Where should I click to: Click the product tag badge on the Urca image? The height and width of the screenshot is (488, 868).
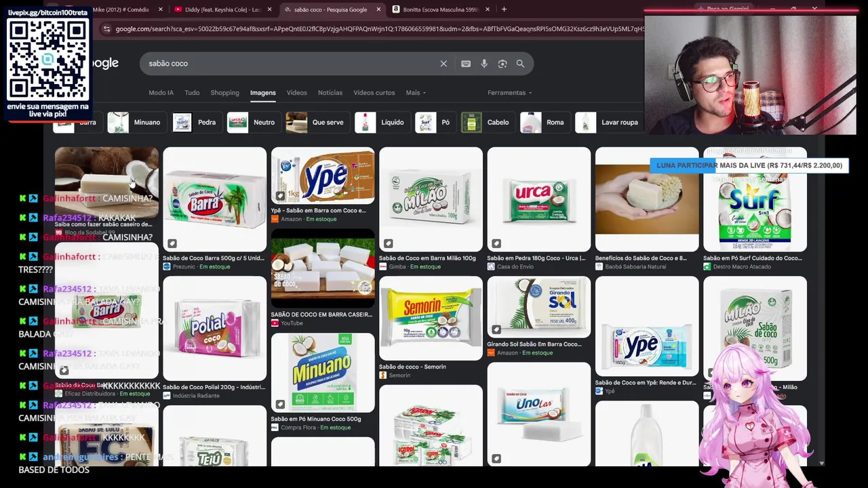tap(496, 243)
